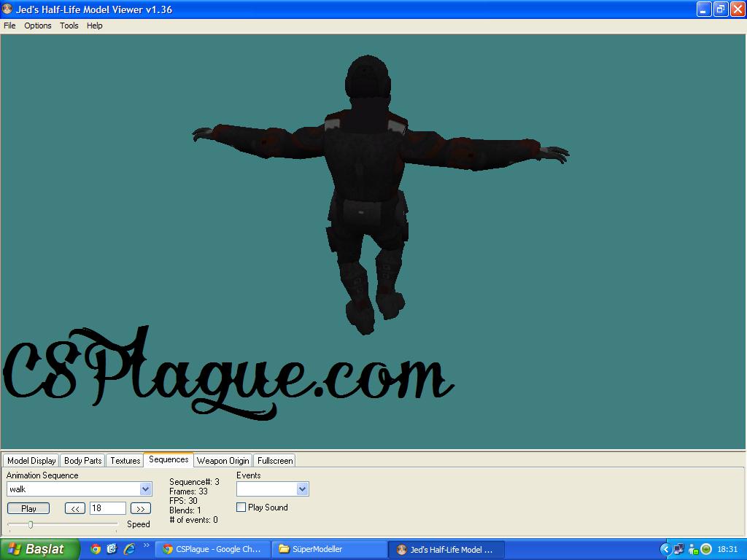The image size is (747, 560).
Task: Enable the Play Sound checkbox
Action: tap(241, 507)
